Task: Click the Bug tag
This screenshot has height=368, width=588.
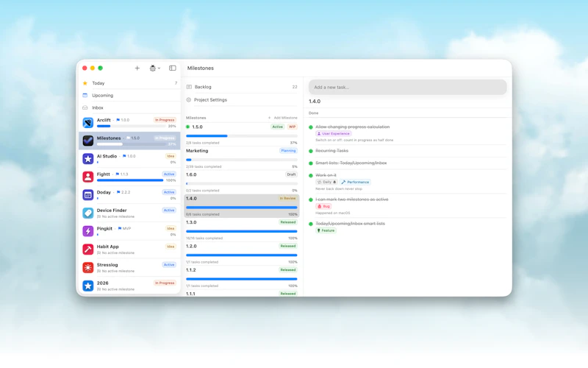Action: tap(323, 206)
